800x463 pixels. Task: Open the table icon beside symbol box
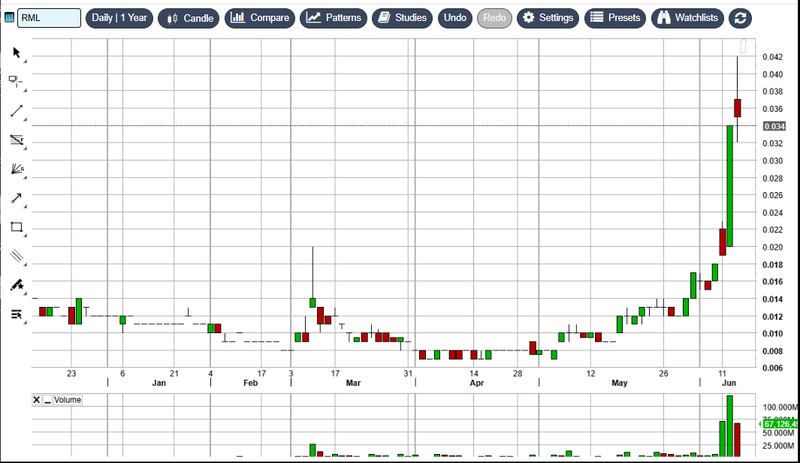[9, 18]
